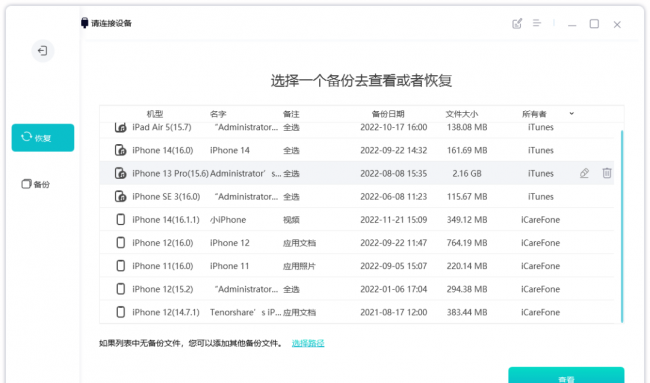The height and width of the screenshot is (383, 650).
Task: Click the back/exit arrow icon in sidebar
Action: (43, 51)
